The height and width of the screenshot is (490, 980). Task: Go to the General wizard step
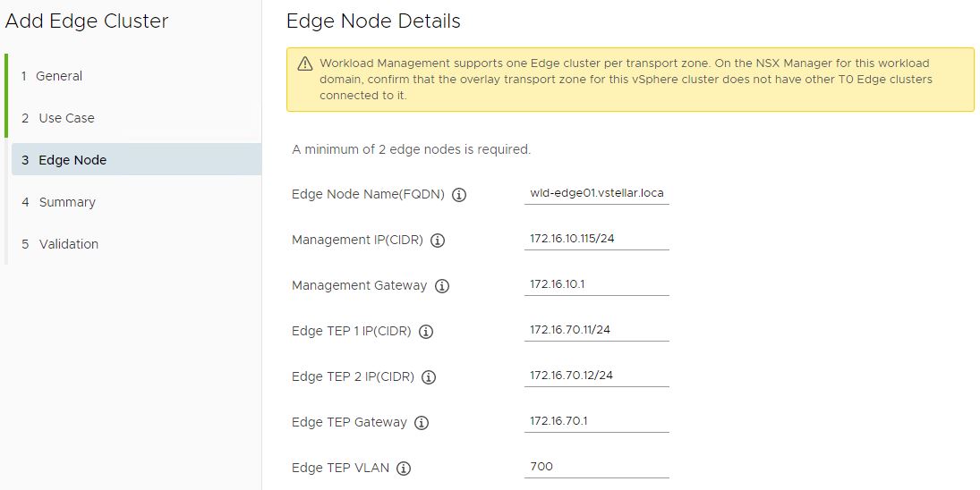coord(59,76)
